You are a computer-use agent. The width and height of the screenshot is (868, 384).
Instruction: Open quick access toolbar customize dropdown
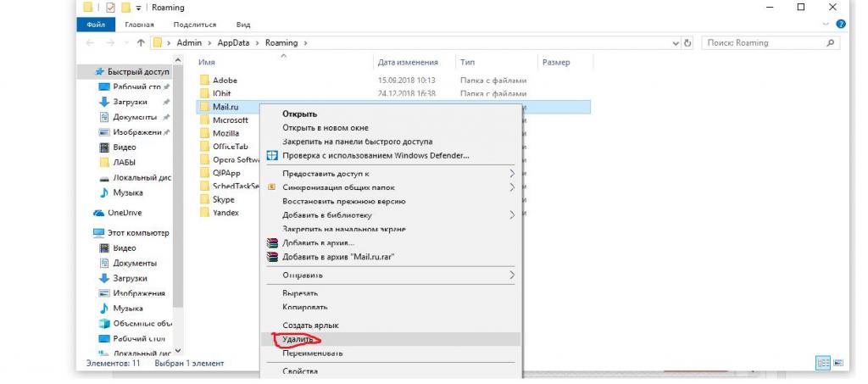[138, 8]
